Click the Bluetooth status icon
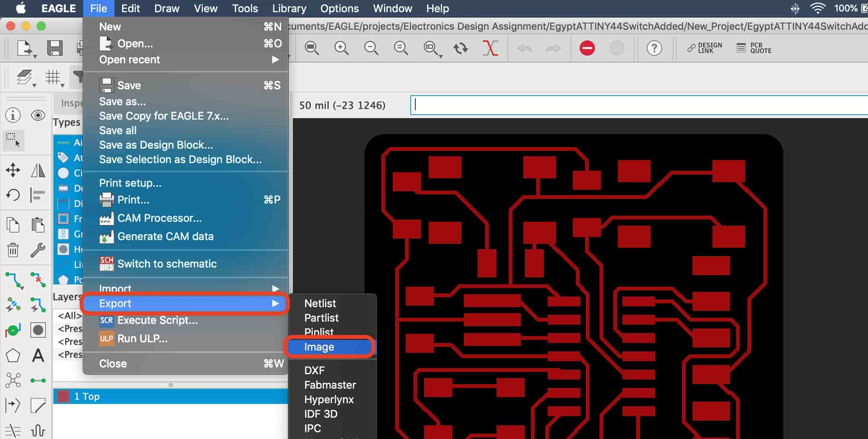Viewport: 868px width, 439px height. pos(795,8)
